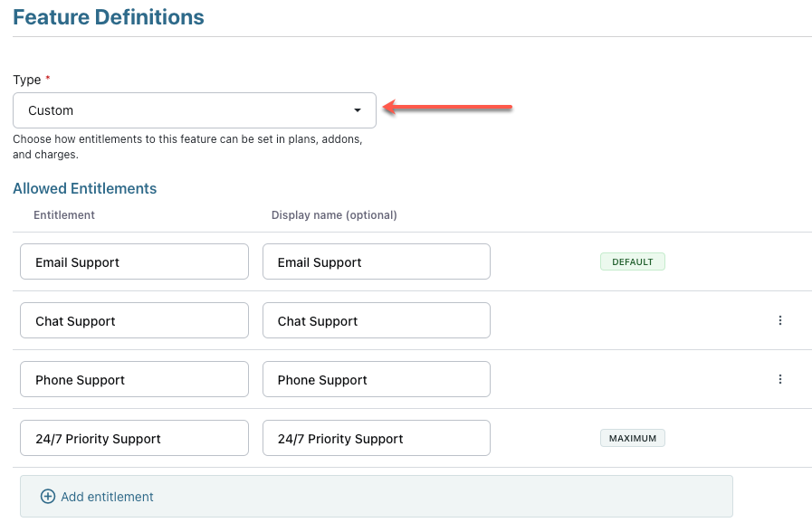Click the plus icon beside Add entitlement
Viewport: 812px width, 532px height.
point(48,497)
